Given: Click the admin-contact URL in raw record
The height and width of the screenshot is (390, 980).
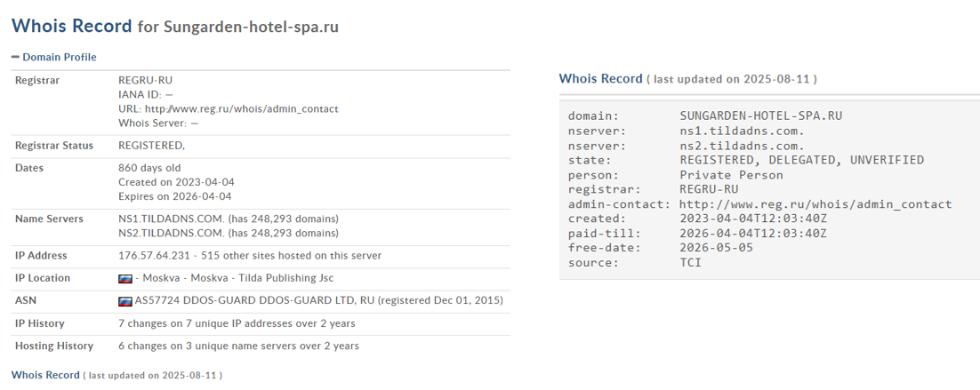Looking at the screenshot, I should tap(815, 204).
